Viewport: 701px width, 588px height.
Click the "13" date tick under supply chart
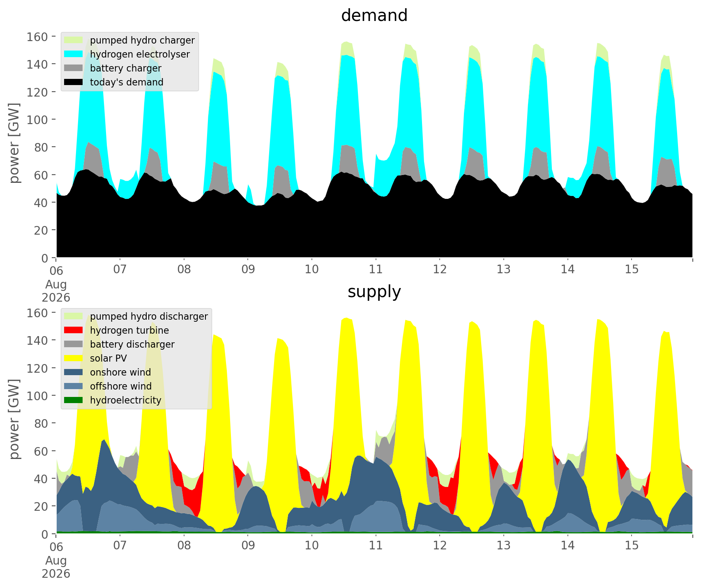[504, 546]
